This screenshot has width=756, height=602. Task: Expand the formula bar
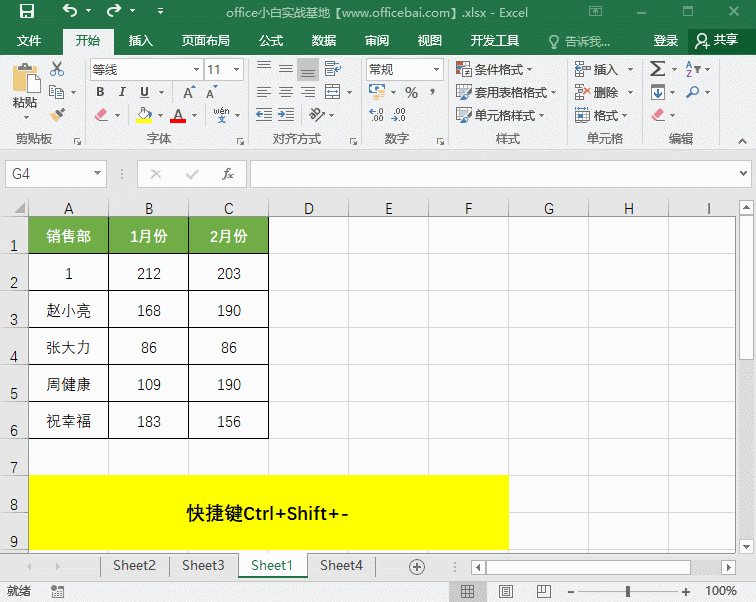coord(743,173)
